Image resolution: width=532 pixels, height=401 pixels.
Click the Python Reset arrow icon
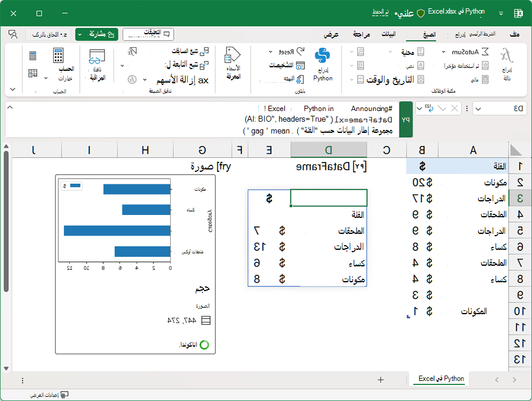301,51
